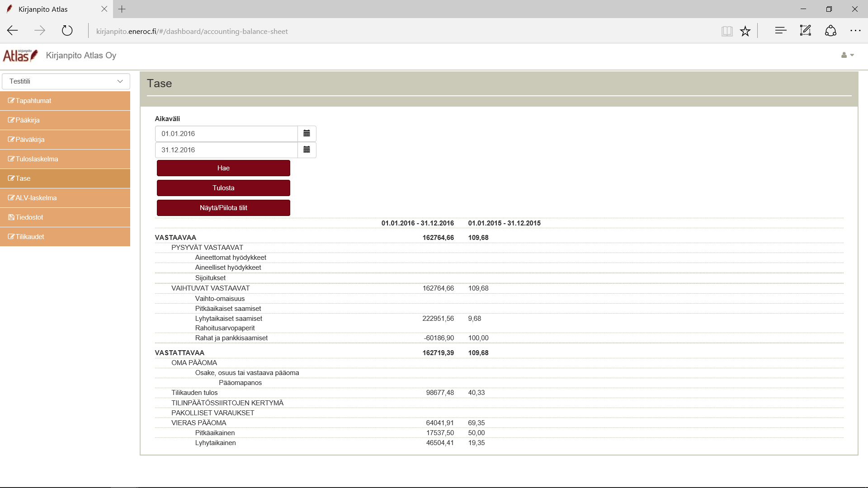Open Pääkirja in the sidebar
The height and width of the screenshot is (488, 868).
click(65, 120)
